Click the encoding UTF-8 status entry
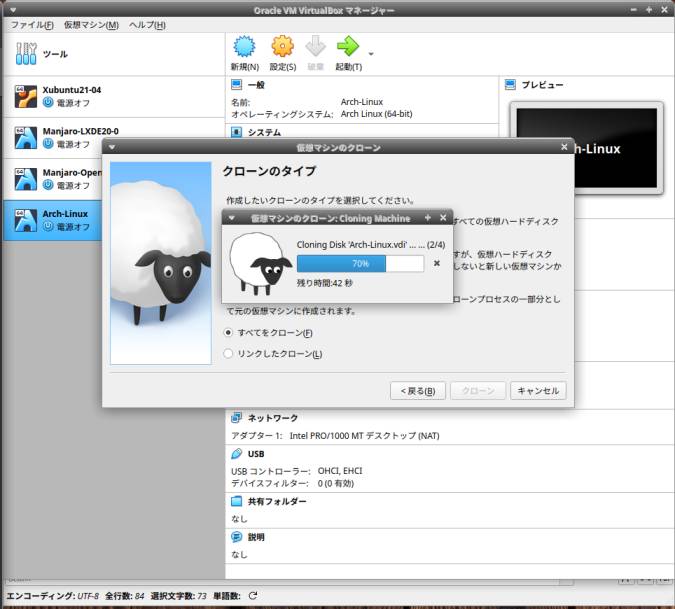Viewport: 675px width, 609px height. [53, 596]
